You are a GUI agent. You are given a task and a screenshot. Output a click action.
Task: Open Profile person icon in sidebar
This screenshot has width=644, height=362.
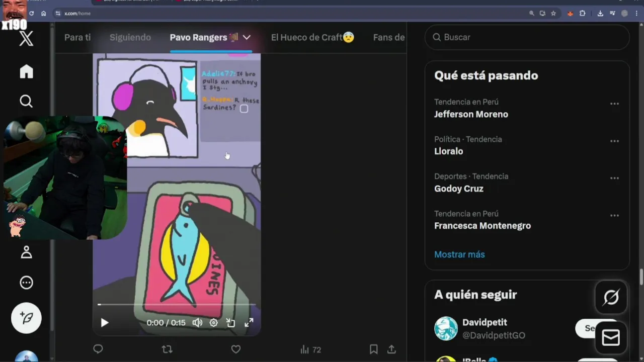(x=26, y=252)
